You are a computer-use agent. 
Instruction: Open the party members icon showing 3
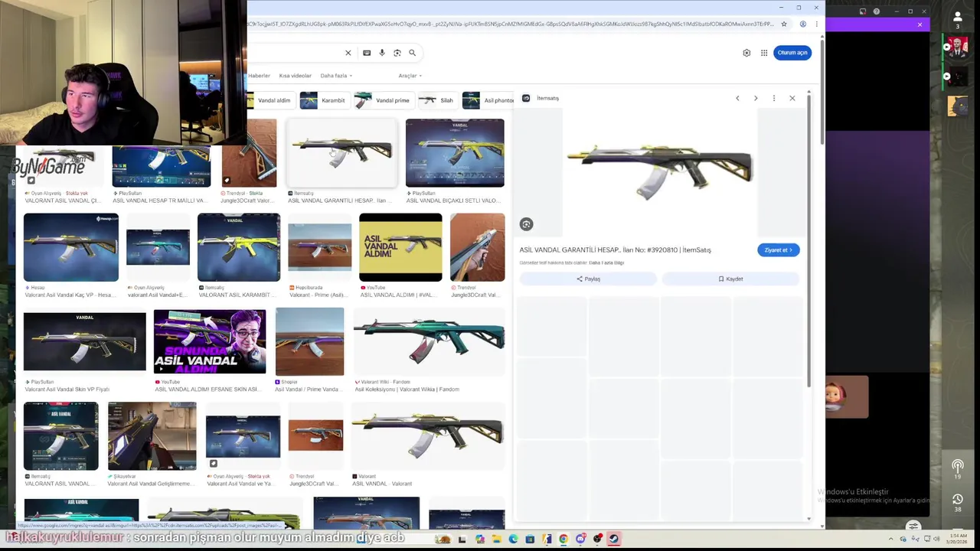956,21
